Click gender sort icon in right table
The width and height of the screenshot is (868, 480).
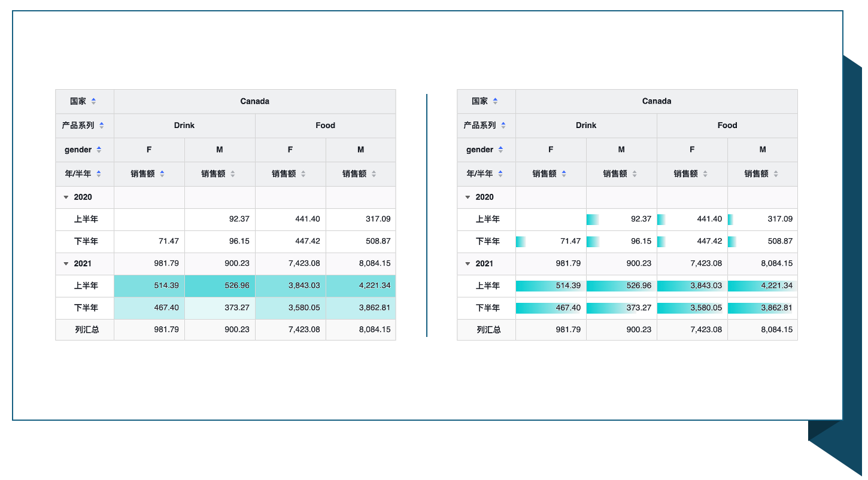click(501, 150)
